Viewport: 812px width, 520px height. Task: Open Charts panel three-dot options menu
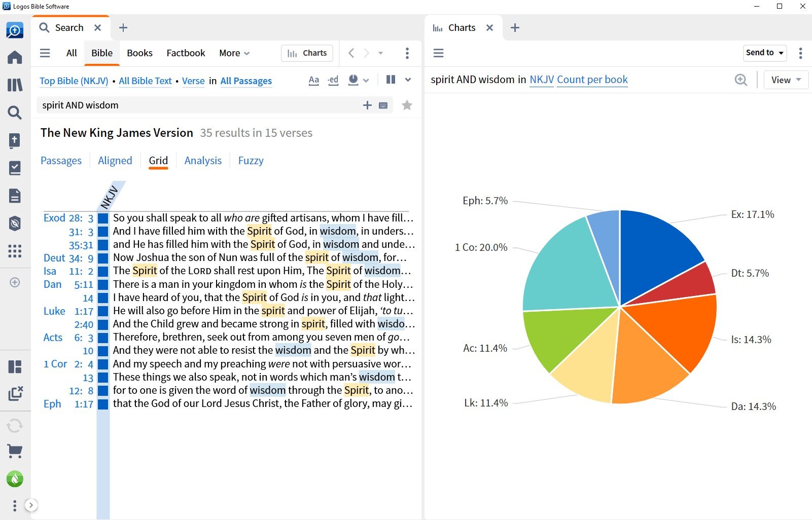(800, 53)
